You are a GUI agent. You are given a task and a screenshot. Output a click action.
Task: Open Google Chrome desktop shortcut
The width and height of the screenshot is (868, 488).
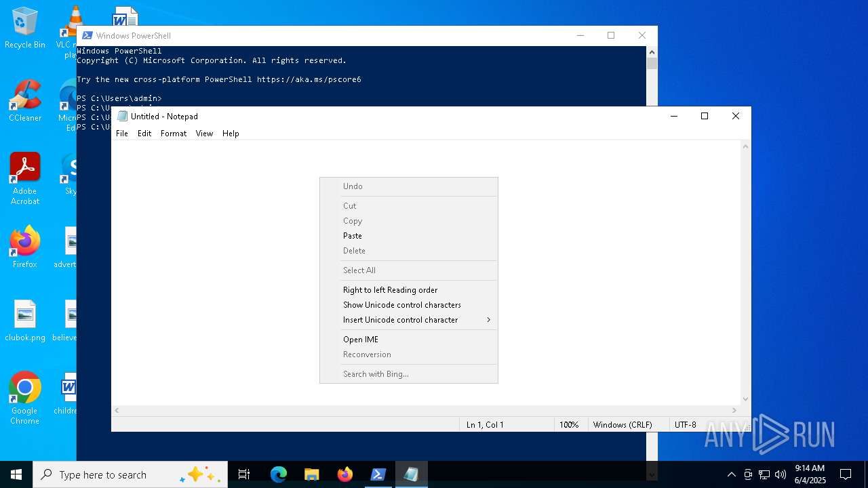[25, 399]
